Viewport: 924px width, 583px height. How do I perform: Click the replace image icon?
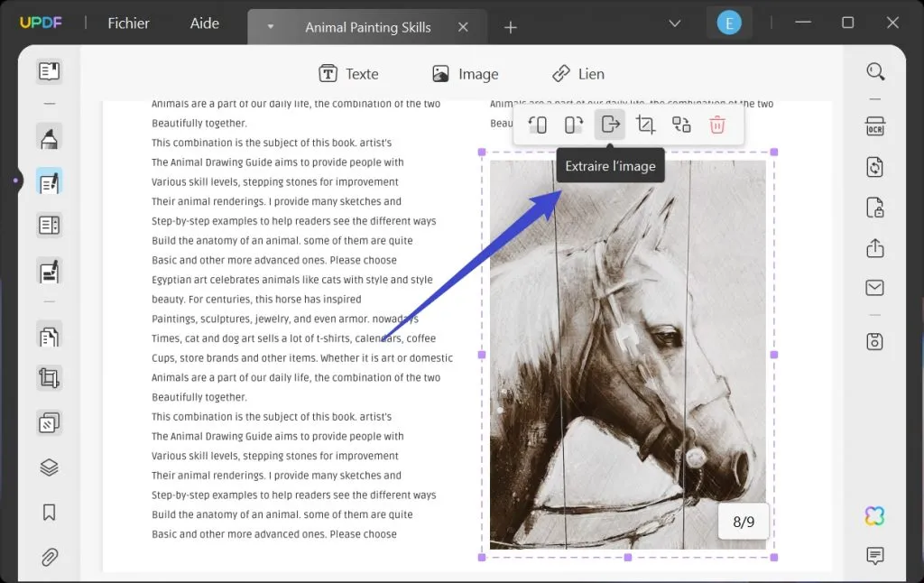tap(681, 125)
